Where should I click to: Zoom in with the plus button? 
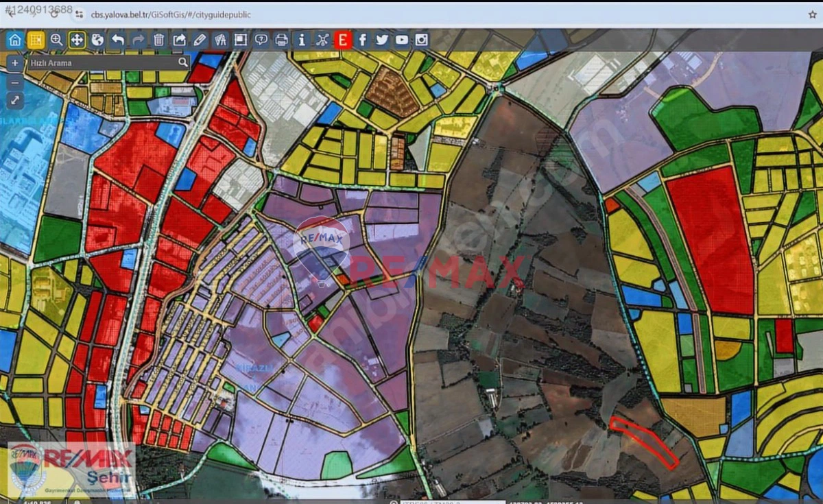pos(15,62)
